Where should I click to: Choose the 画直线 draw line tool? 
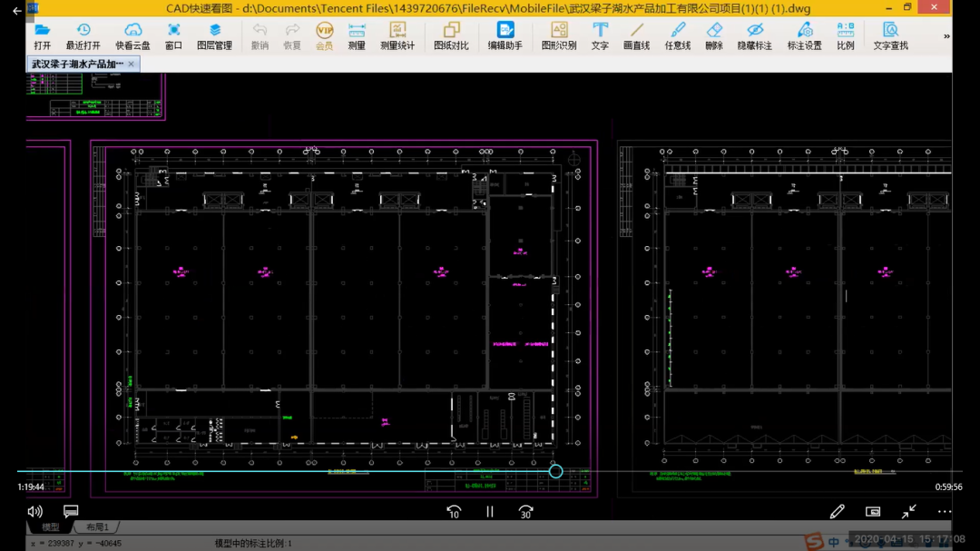[636, 36]
